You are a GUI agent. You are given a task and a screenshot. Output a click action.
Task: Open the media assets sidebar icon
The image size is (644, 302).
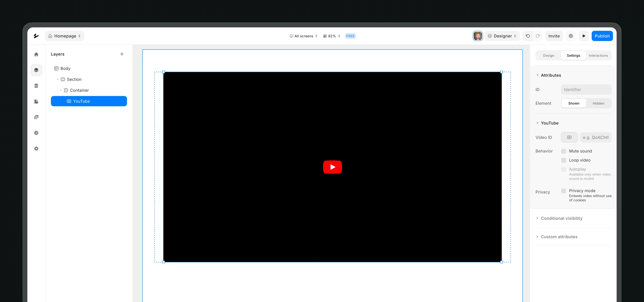click(x=36, y=117)
